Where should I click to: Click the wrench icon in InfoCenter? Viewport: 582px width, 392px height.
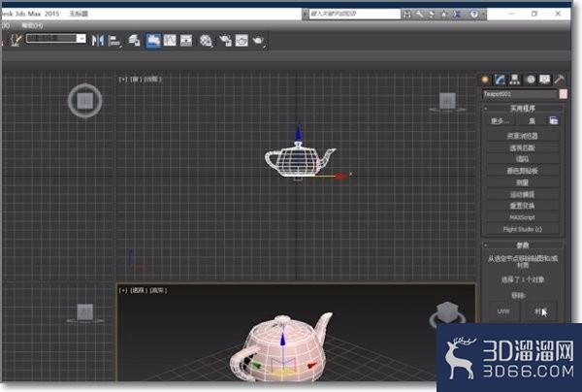coord(419,15)
